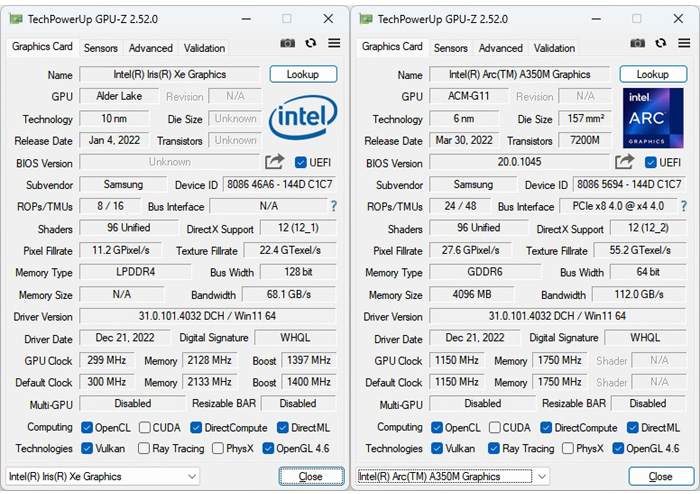Toggle OpenGL 4.6 checkbox in right Arc window

pyautogui.click(x=618, y=448)
